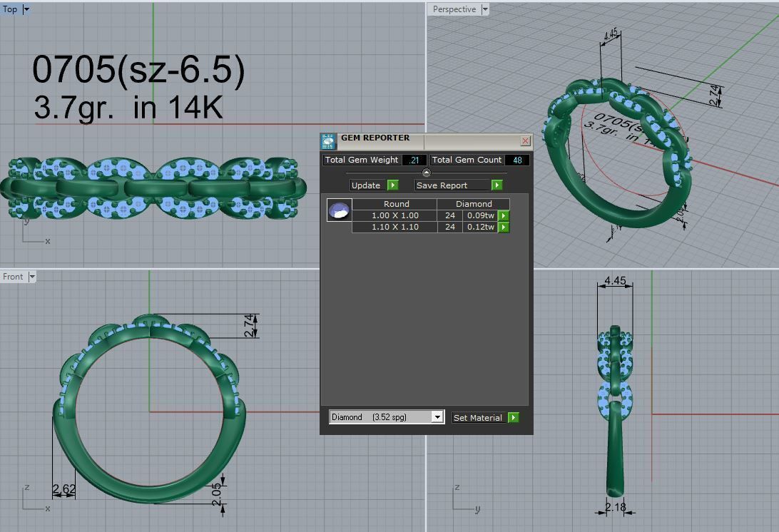This screenshot has width=779, height=532.
Task: Click the Round column header
Action: (396, 204)
